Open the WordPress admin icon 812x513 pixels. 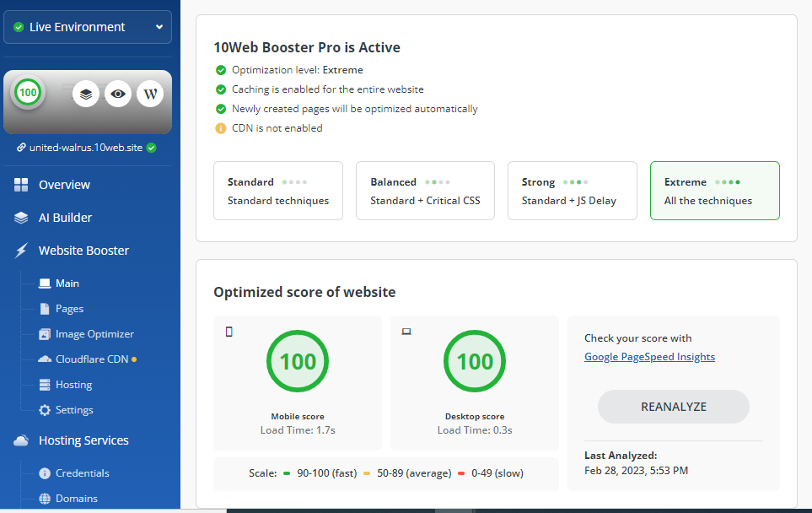tap(150, 94)
